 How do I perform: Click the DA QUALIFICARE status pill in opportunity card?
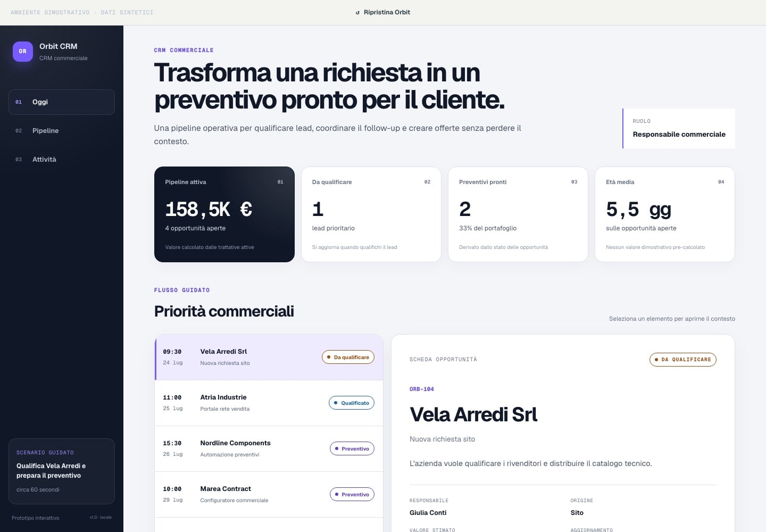[x=683, y=360]
